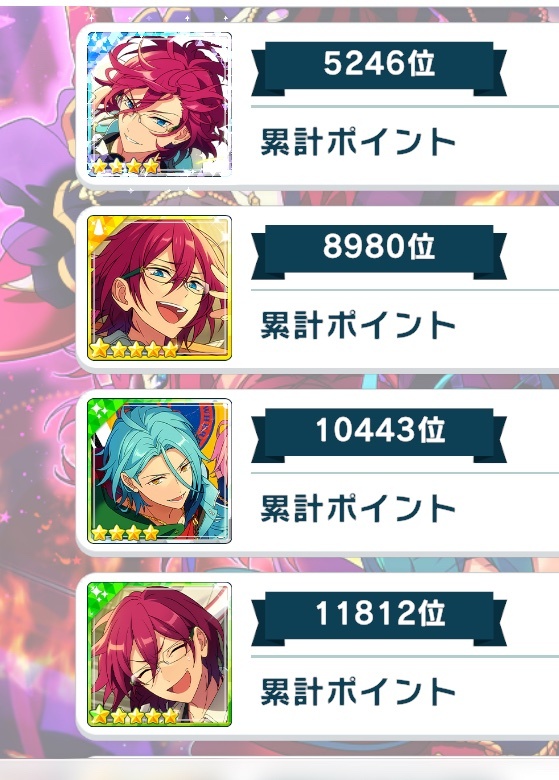The image size is (559, 780).
Task: Tap the five-star row on the bottom card
Action: pos(134,716)
